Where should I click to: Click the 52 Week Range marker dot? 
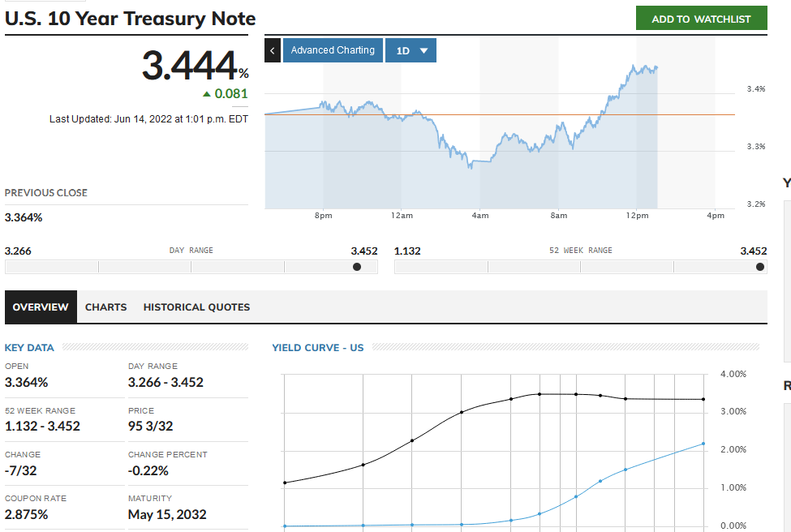click(x=760, y=267)
